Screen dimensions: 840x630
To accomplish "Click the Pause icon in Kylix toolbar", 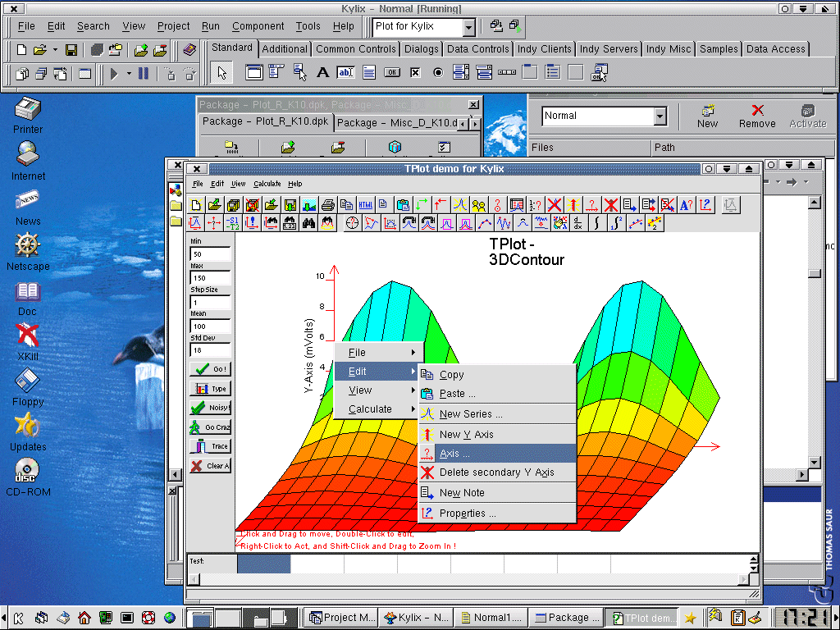I will point(144,74).
